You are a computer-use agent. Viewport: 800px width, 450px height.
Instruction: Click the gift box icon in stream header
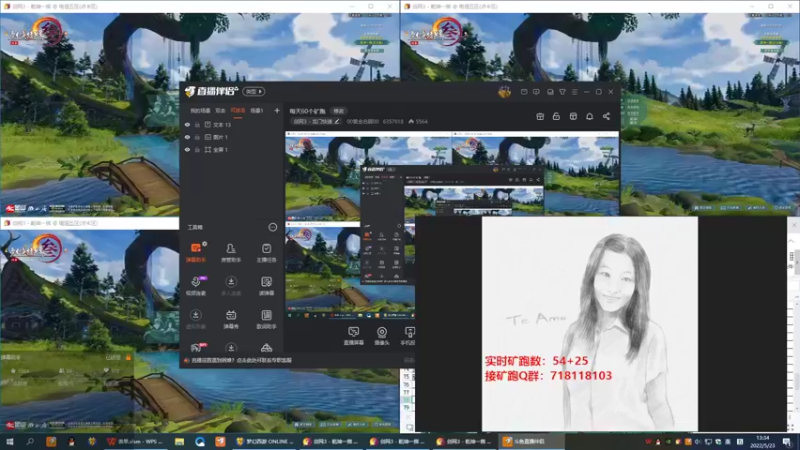click(x=540, y=116)
